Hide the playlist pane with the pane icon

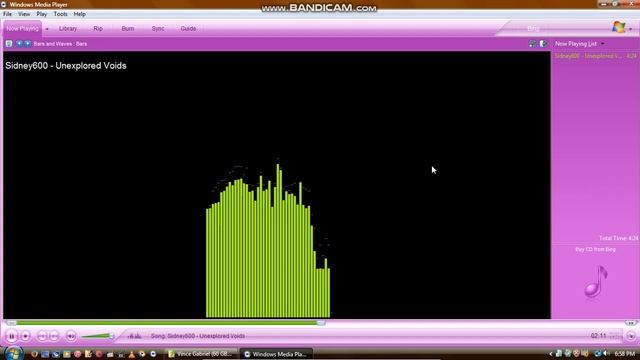click(x=543, y=44)
